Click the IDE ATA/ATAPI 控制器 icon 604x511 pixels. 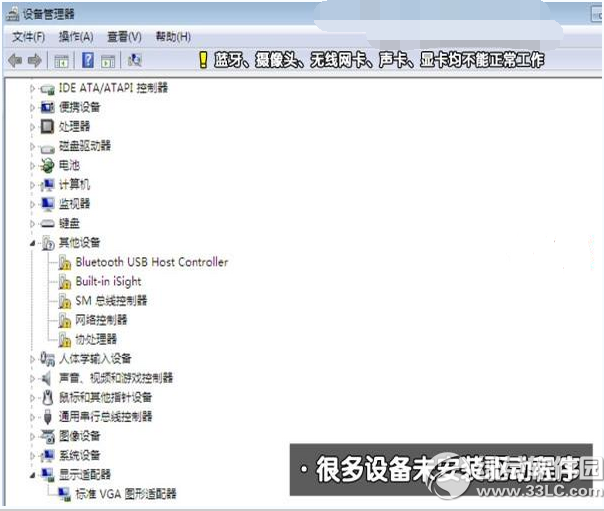(x=47, y=89)
